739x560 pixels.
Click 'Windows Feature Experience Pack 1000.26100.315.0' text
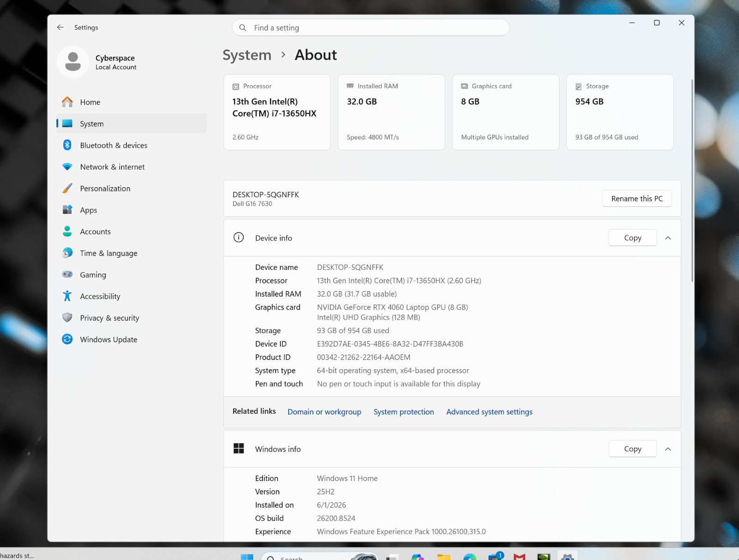click(x=401, y=532)
